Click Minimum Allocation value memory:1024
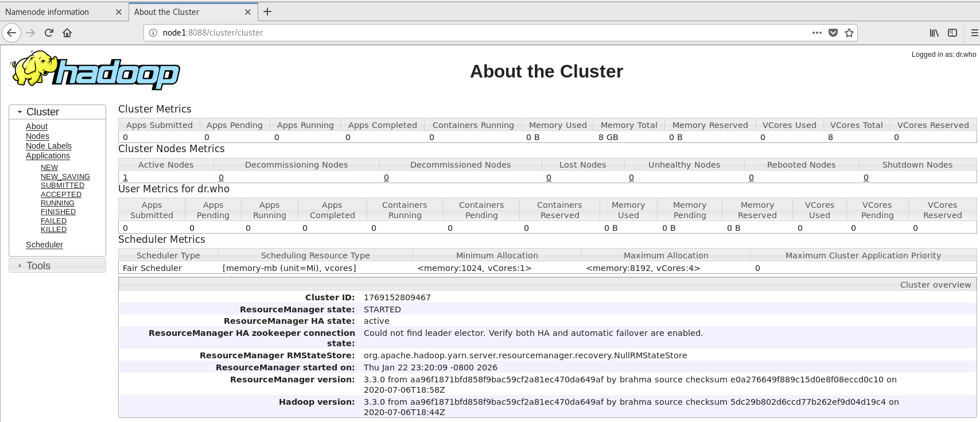This screenshot has height=422, width=980. coord(475,268)
